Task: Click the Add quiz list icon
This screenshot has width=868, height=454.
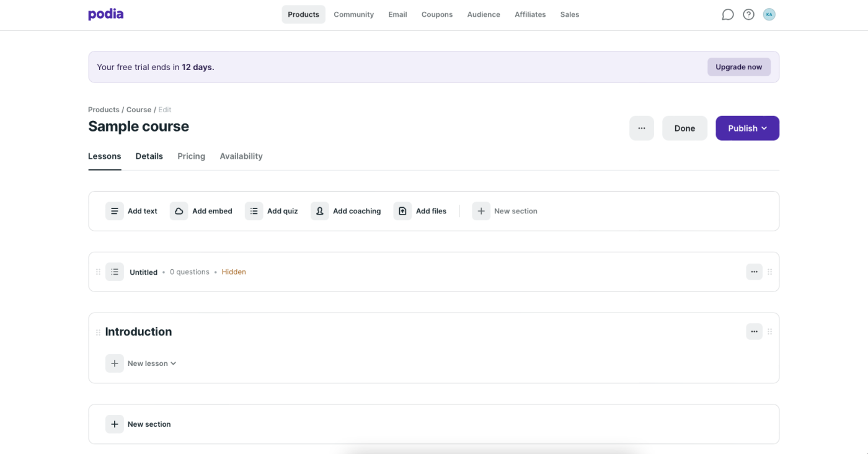Action: coord(254,211)
